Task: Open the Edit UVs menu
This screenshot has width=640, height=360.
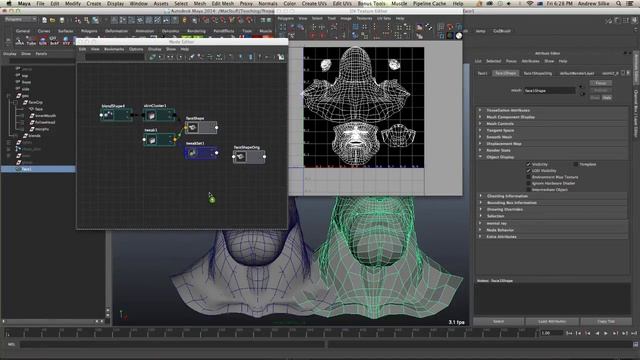Action: point(342,3)
